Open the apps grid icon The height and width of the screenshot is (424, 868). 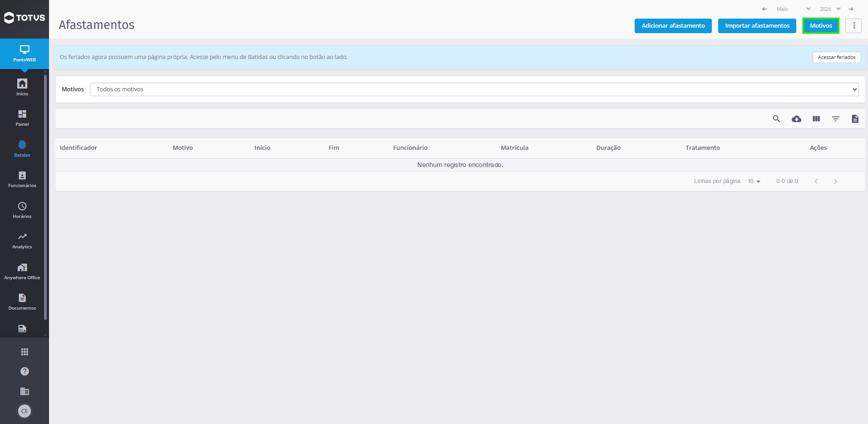coord(25,352)
